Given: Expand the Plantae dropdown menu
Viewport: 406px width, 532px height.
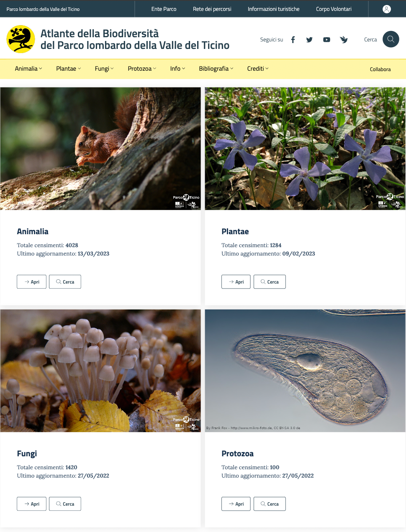Looking at the screenshot, I should (x=69, y=69).
